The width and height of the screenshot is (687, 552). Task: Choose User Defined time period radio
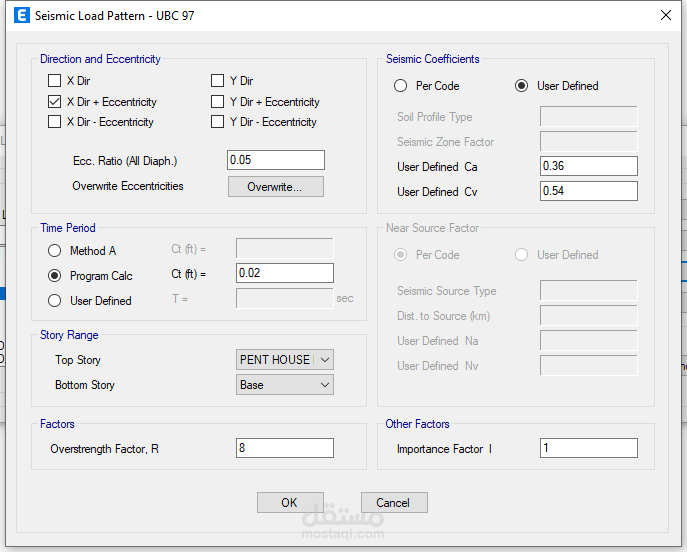point(54,300)
